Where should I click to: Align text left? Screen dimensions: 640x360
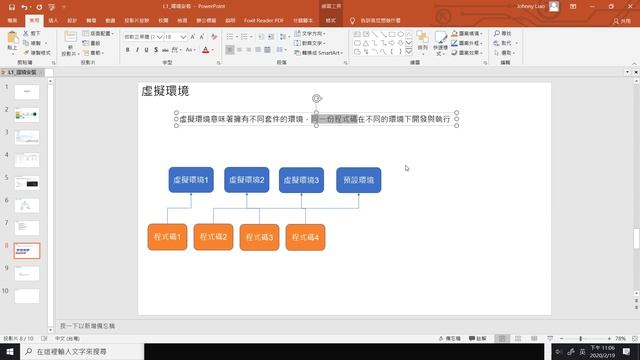pyautogui.click(x=230, y=50)
